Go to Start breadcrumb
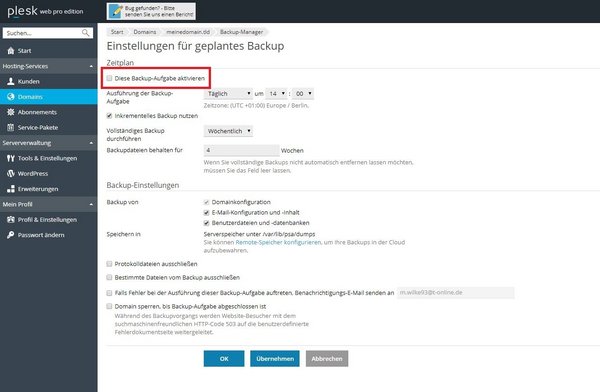Viewport: 600px width, 392px height. click(117, 32)
